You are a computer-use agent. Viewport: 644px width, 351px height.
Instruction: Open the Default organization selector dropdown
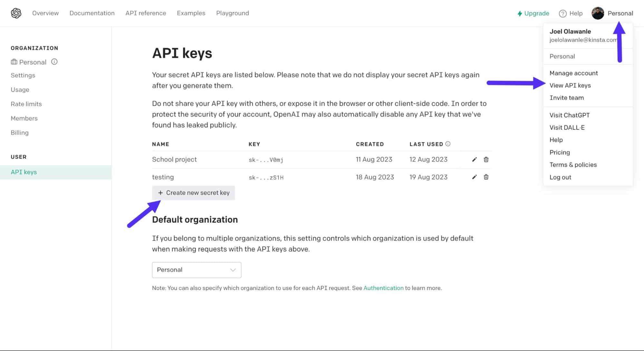[197, 269]
